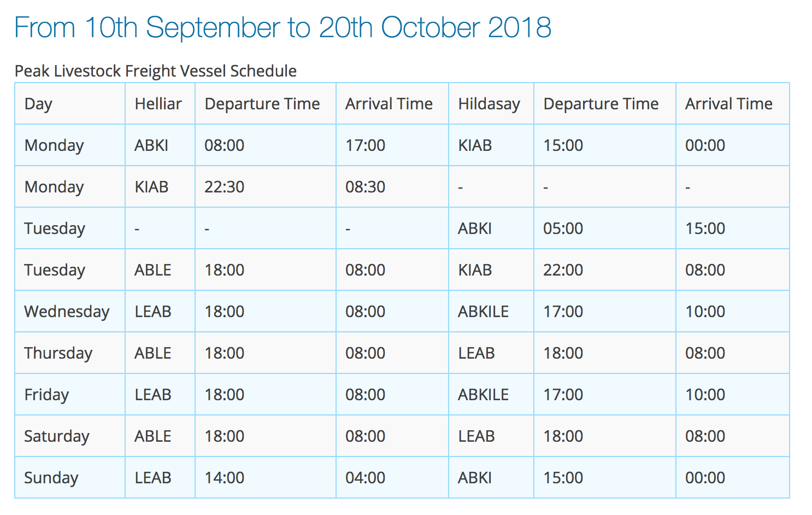This screenshot has height=515, width=812.
Task: Click the 22:00 Tuesday Hildasay departure cell
Action: pyautogui.click(x=605, y=270)
